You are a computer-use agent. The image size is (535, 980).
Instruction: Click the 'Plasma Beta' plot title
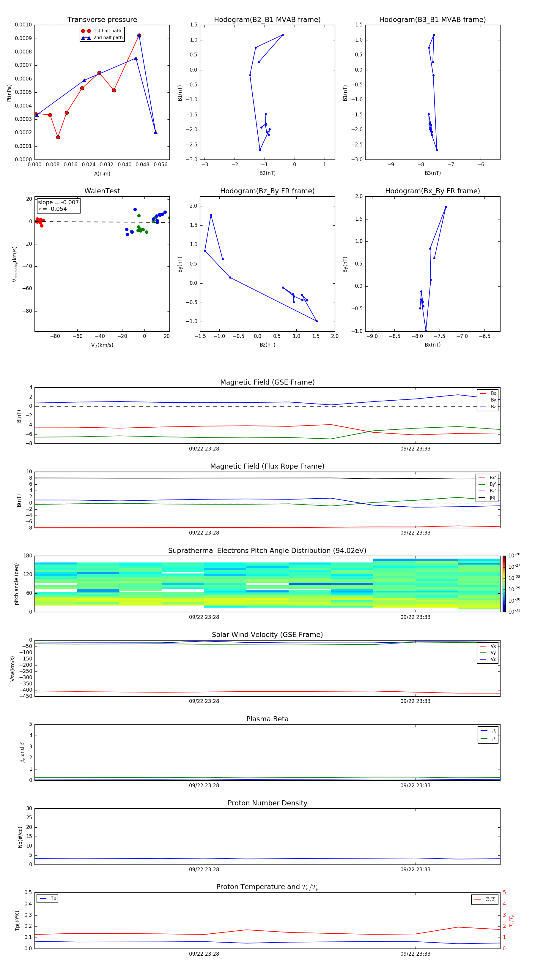(x=267, y=719)
